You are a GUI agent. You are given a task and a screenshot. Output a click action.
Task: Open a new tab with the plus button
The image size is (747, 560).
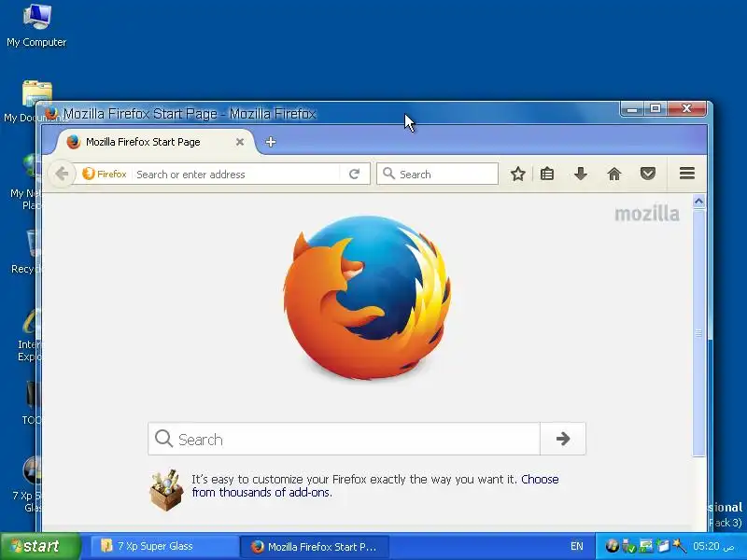pyautogui.click(x=271, y=142)
